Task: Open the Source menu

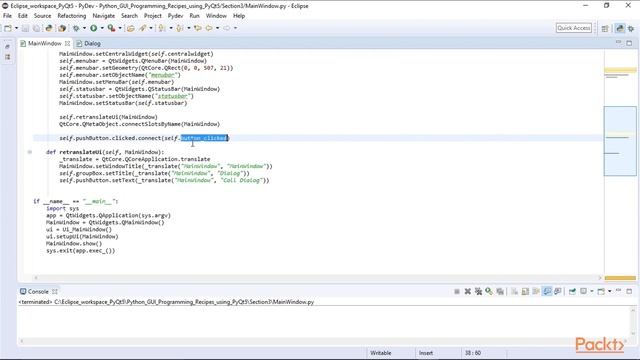Action: 42,16
